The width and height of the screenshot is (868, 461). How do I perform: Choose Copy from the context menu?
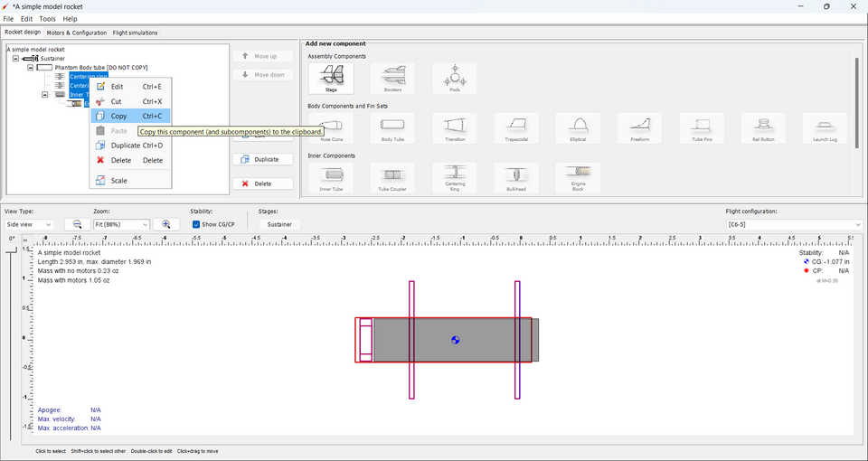coord(118,116)
